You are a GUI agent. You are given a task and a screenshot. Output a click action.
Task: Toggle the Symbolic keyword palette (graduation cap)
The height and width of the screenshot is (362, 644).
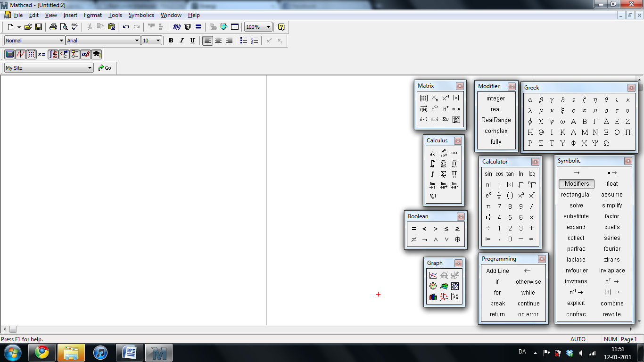pos(97,54)
